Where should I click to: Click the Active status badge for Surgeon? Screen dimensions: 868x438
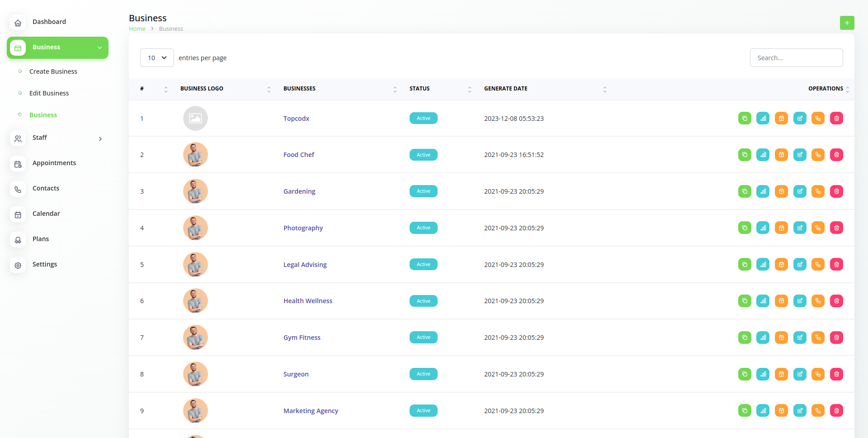(423, 374)
